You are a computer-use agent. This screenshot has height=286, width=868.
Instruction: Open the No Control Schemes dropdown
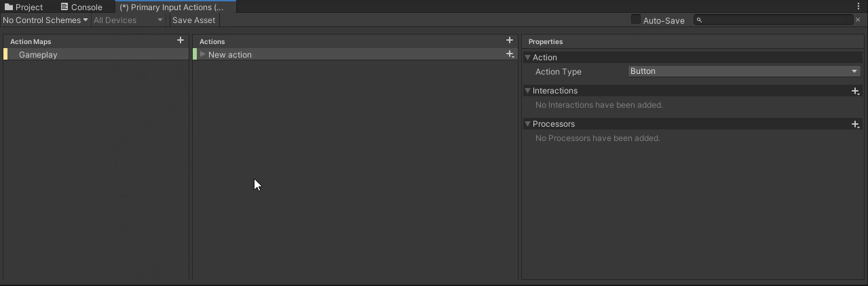pos(45,20)
